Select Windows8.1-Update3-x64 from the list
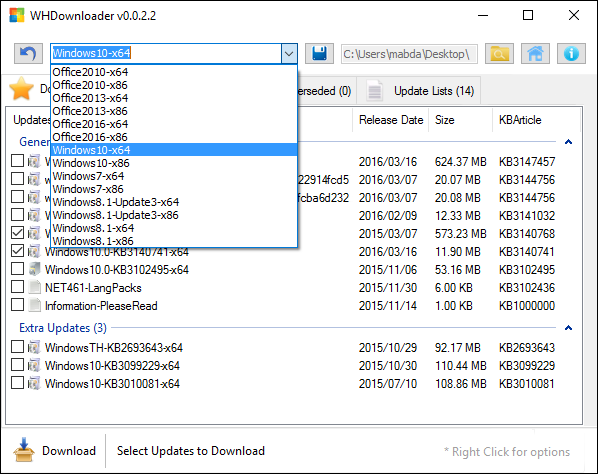 [174, 202]
